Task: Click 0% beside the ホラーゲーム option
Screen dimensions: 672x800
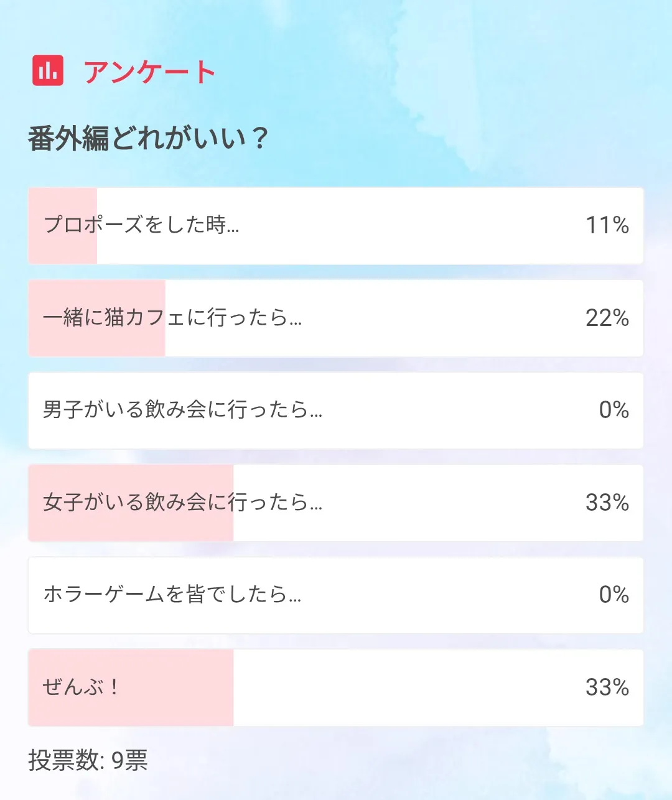Action: [614, 595]
